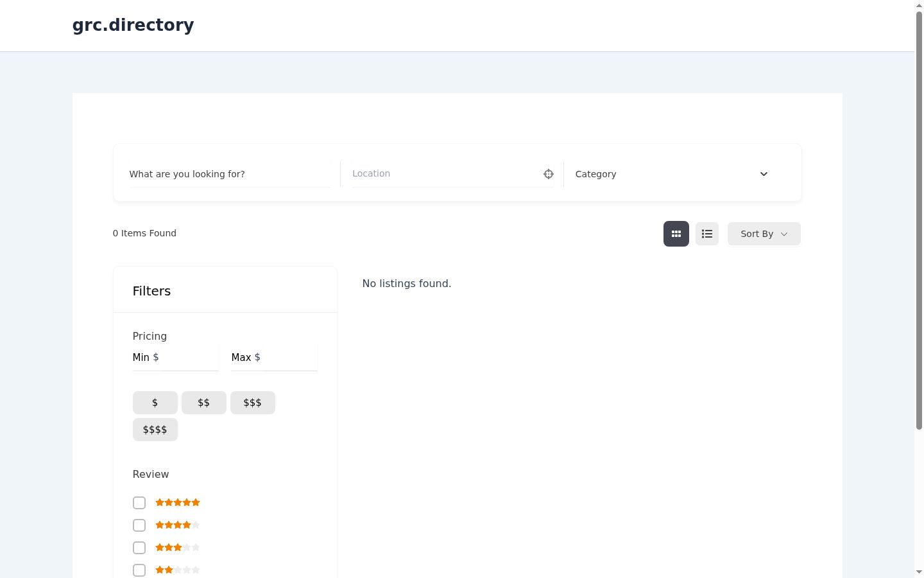This screenshot has height=578, width=924.
Task: Check the two-star review filter
Action: (139, 570)
